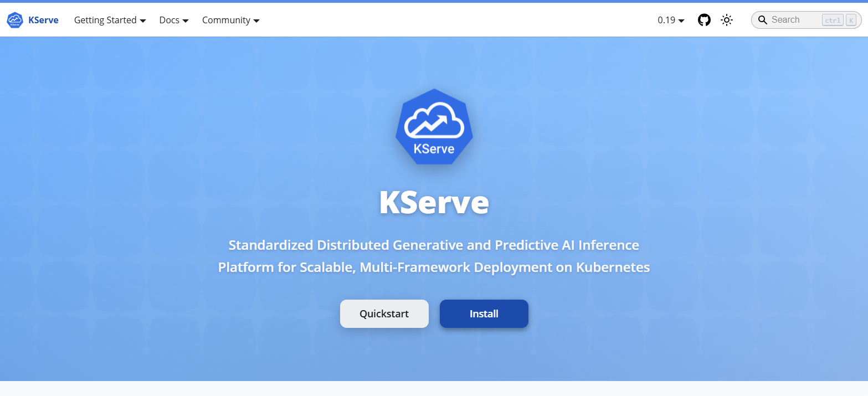Toggle dark and light mode sun icon
Viewport: 868px width, 396px height.
coord(727,20)
